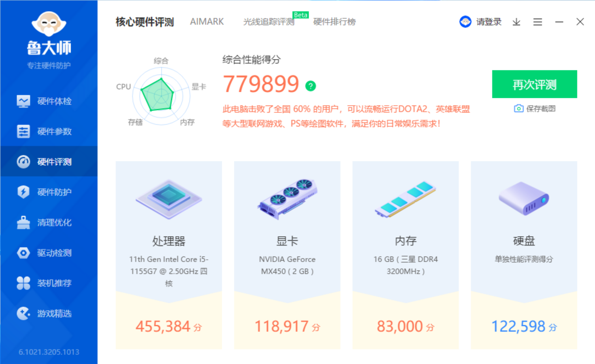Click the 存储 label on radar chart

135,122
